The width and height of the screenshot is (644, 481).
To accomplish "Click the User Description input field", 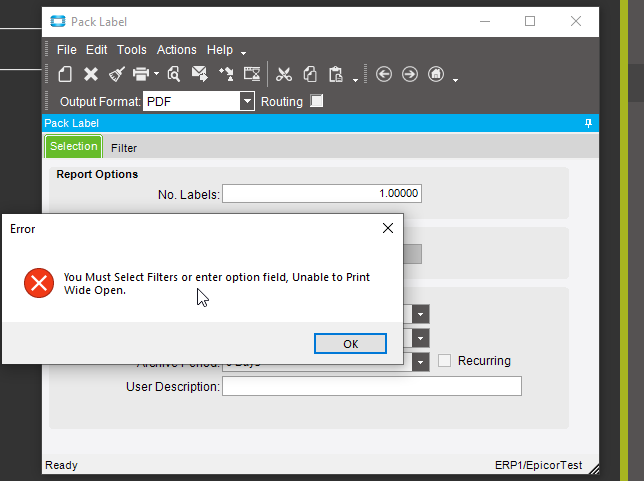I will [x=372, y=386].
